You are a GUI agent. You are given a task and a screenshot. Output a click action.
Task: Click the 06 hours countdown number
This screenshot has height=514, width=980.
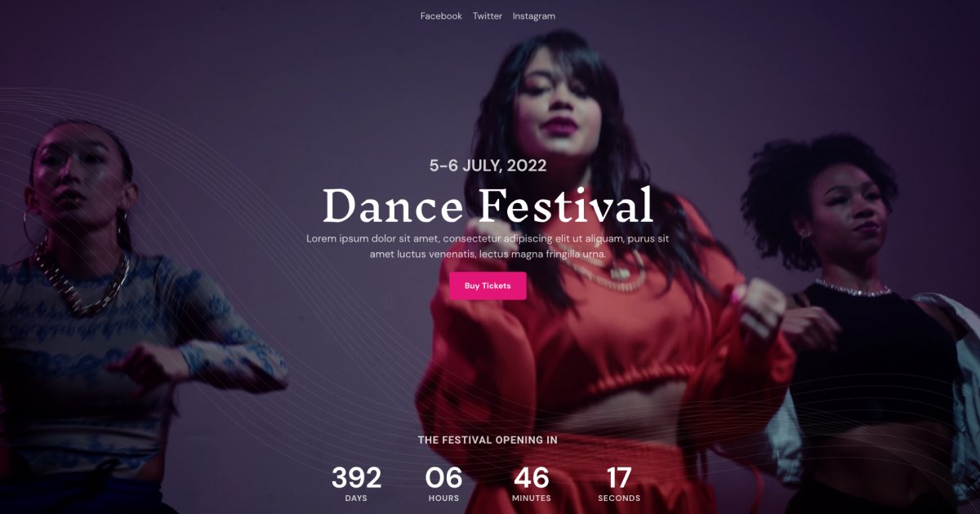(x=443, y=477)
